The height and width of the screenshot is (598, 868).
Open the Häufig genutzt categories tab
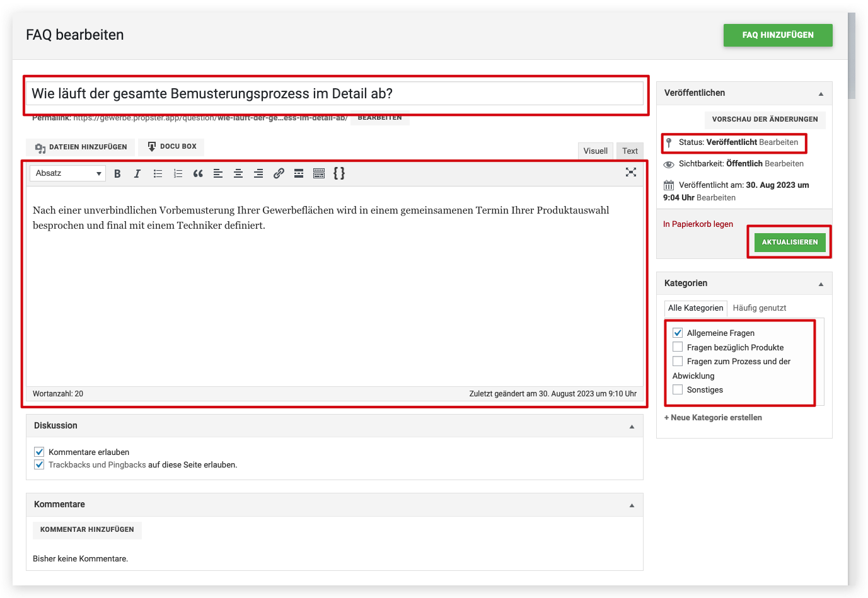[x=759, y=308]
